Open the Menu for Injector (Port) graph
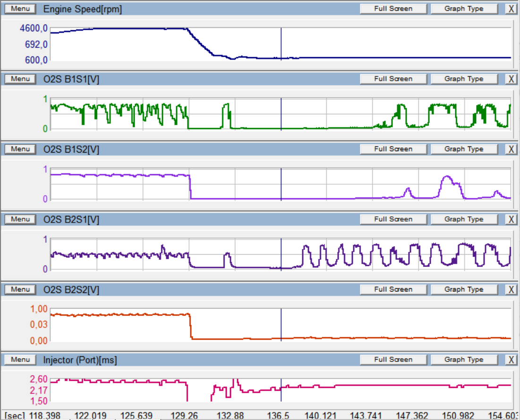 coord(20,360)
